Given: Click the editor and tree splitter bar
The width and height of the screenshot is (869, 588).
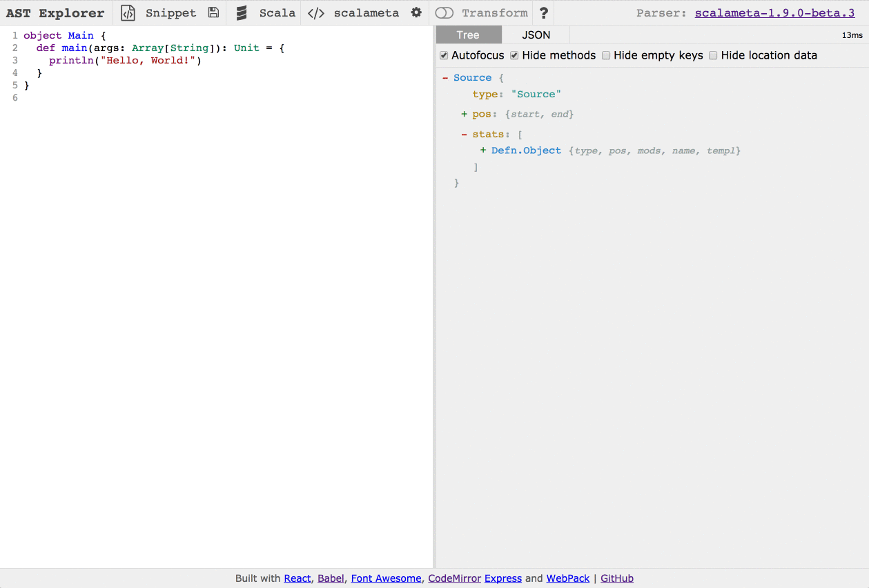Looking at the screenshot, I should point(434,297).
